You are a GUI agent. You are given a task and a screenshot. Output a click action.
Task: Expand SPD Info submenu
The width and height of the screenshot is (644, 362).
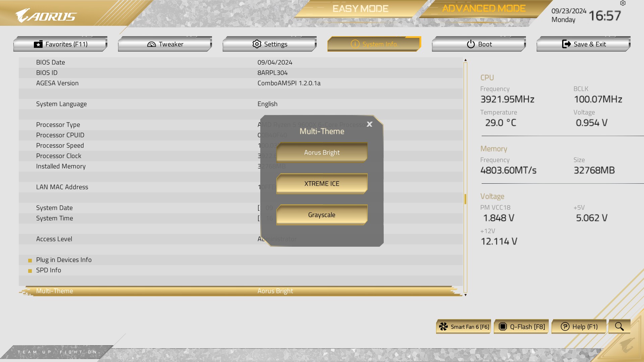pyautogui.click(x=49, y=270)
